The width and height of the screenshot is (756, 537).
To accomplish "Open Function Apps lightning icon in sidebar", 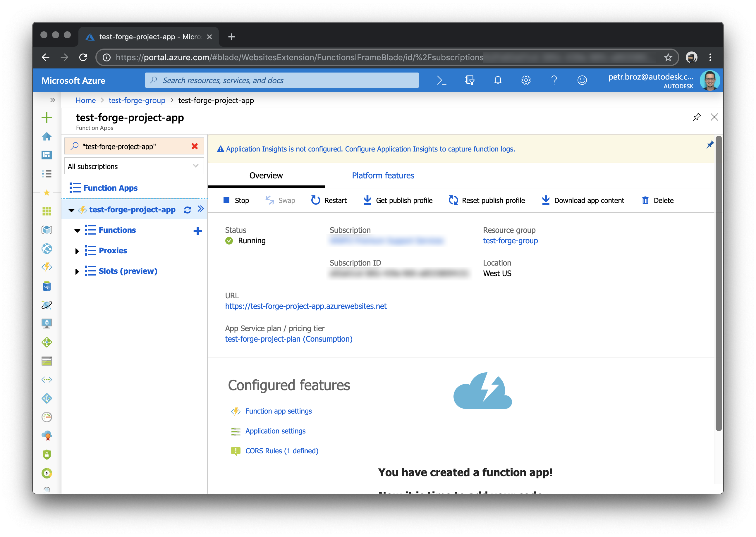I will 47,267.
